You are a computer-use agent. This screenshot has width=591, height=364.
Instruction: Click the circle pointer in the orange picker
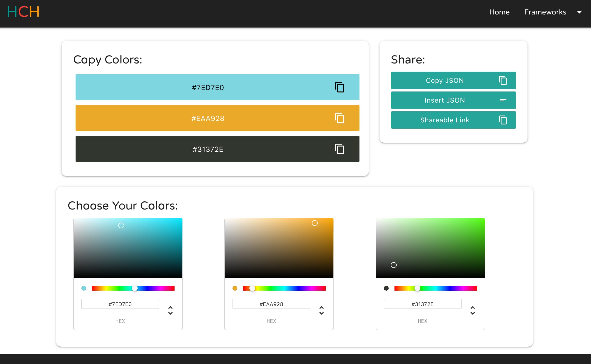[x=315, y=223]
